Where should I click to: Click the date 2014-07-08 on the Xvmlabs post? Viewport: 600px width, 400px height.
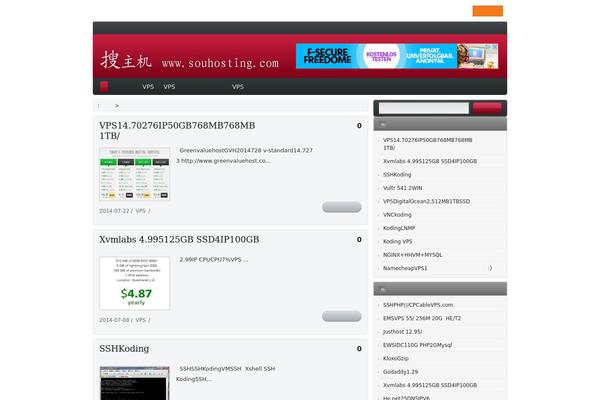pos(114,320)
